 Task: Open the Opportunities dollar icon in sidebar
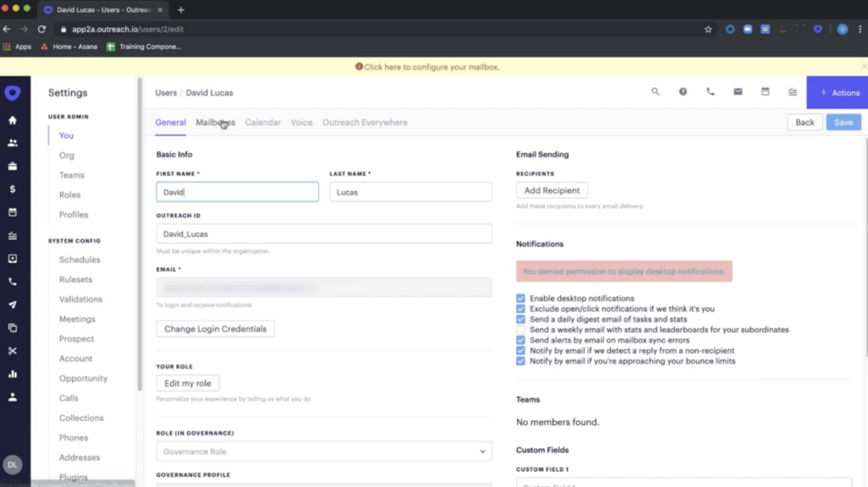pos(12,189)
